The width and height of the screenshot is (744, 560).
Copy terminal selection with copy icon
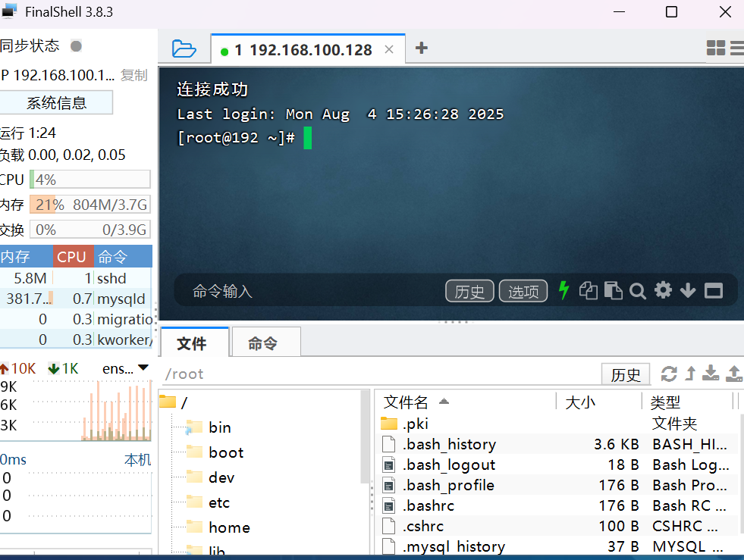(589, 291)
